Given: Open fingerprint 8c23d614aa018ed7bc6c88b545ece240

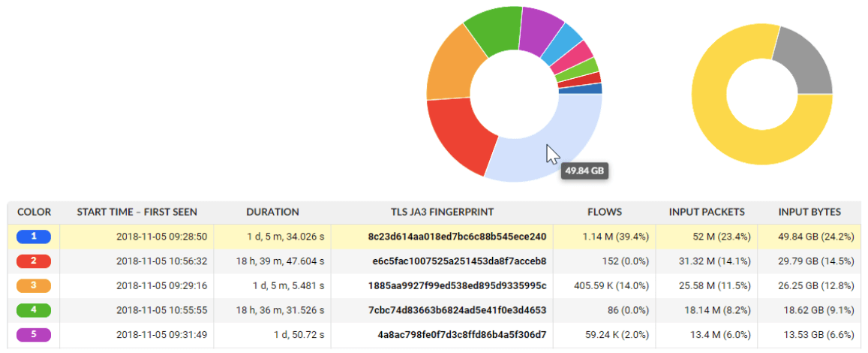Looking at the screenshot, I should click(x=457, y=237).
